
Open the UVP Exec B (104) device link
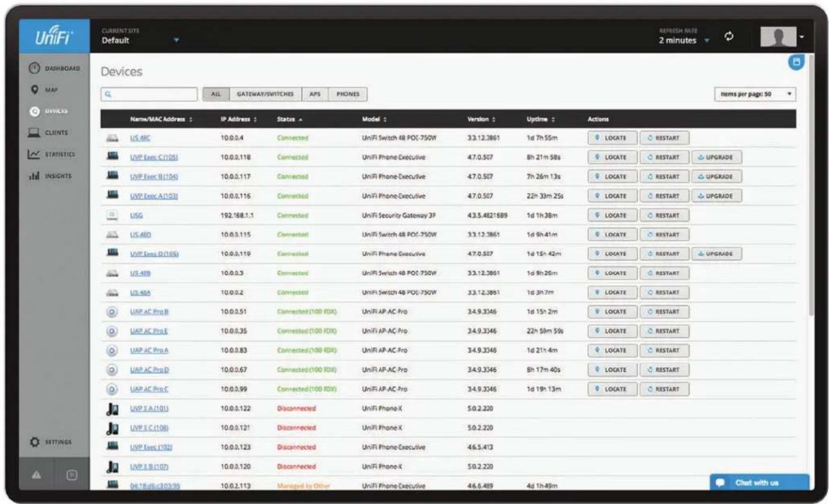click(x=155, y=176)
